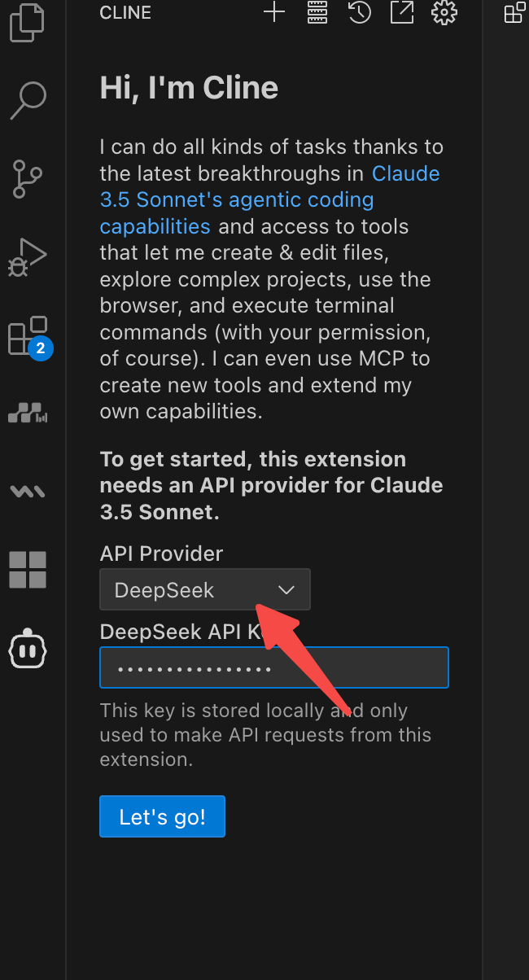Open the API Provider DeepSeek dropdown

pyautogui.click(x=205, y=589)
